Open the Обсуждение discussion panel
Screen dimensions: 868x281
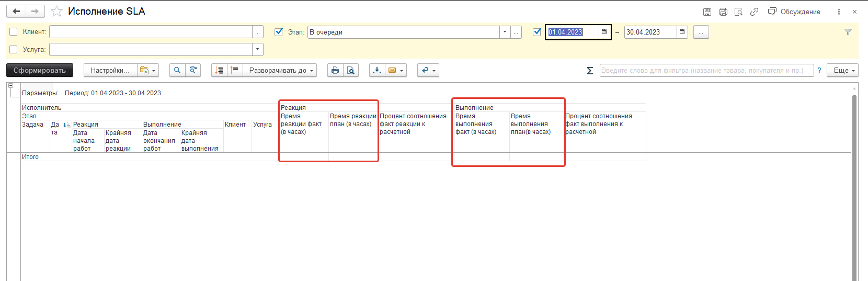(794, 12)
